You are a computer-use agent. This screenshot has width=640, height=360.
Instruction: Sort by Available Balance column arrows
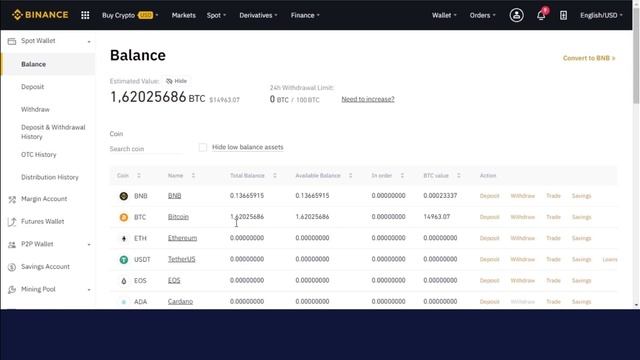click(x=350, y=176)
